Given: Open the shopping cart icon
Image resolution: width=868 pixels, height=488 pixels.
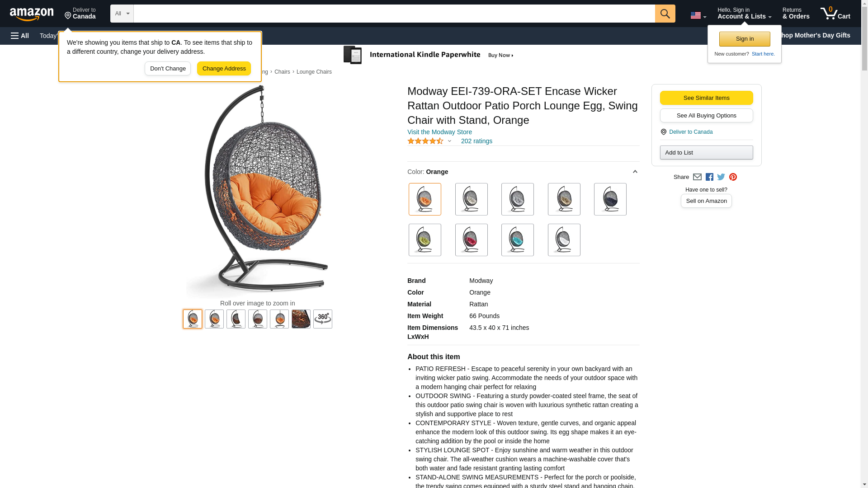Looking at the screenshot, I should coord(835,14).
